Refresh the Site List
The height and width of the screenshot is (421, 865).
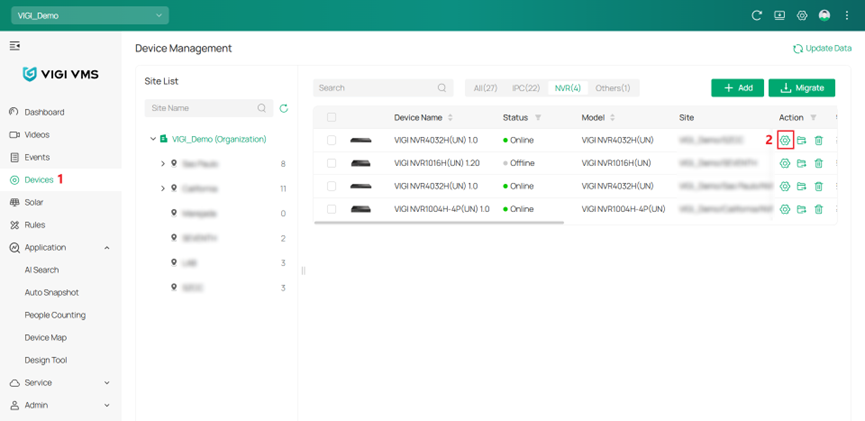(284, 108)
